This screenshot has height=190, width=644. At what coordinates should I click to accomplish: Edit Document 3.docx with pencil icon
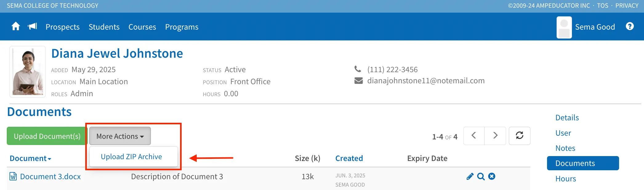tap(470, 176)
